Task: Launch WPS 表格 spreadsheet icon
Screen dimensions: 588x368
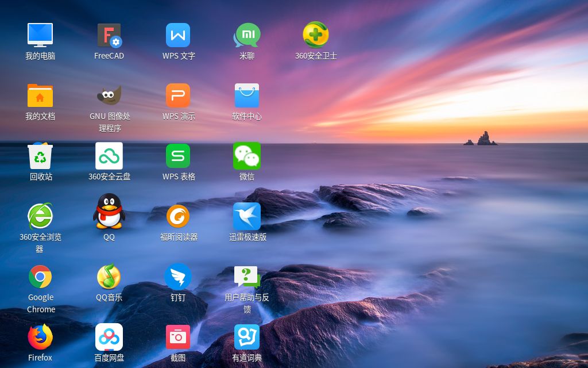Action: [x=178, y=156]
